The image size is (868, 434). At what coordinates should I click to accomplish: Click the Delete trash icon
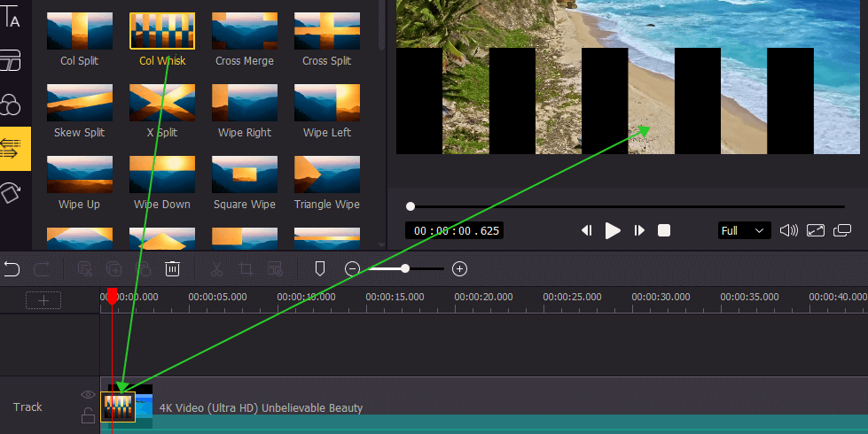click(x=172, y=269)
